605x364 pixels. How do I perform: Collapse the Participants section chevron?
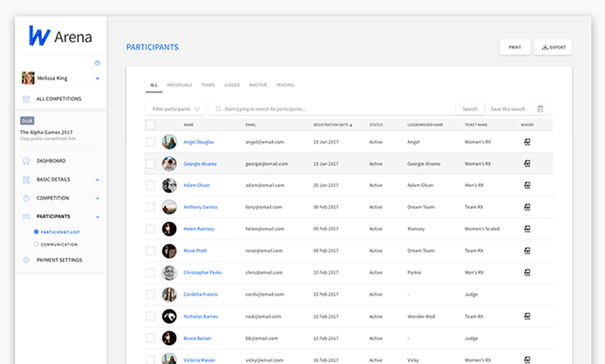click(97, 217)
